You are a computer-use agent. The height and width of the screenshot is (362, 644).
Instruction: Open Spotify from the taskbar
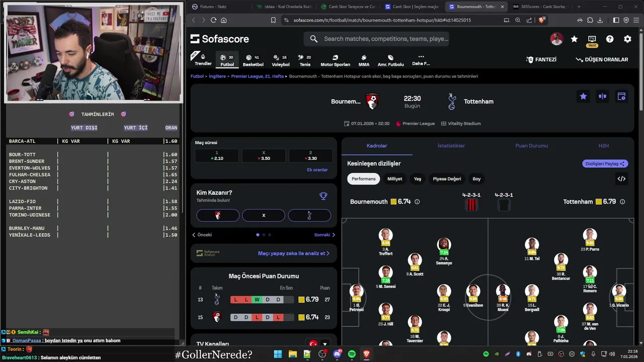pyautogui.click(x=352, y=354)
